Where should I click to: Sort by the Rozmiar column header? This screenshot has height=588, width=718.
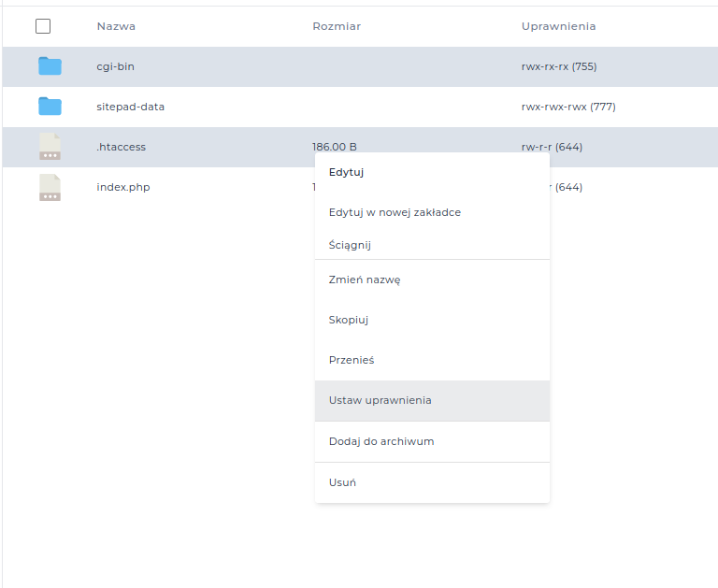click(x=337, y=26)
